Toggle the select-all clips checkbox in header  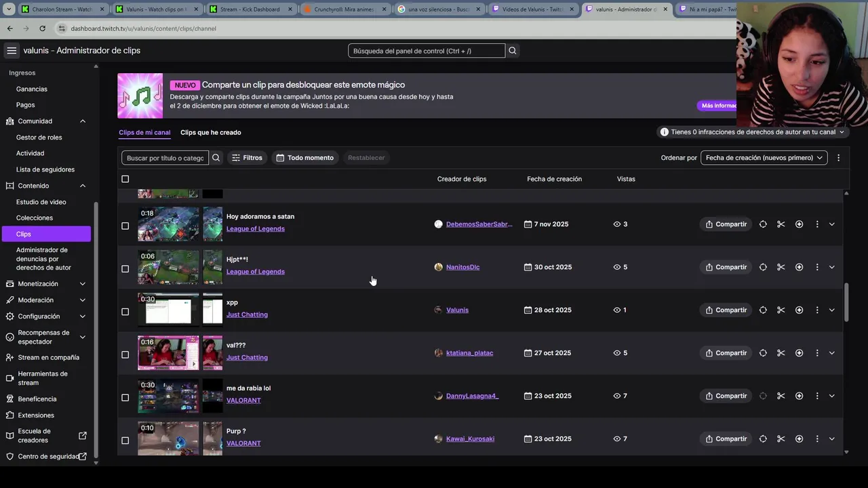click(x=125, y=179)
